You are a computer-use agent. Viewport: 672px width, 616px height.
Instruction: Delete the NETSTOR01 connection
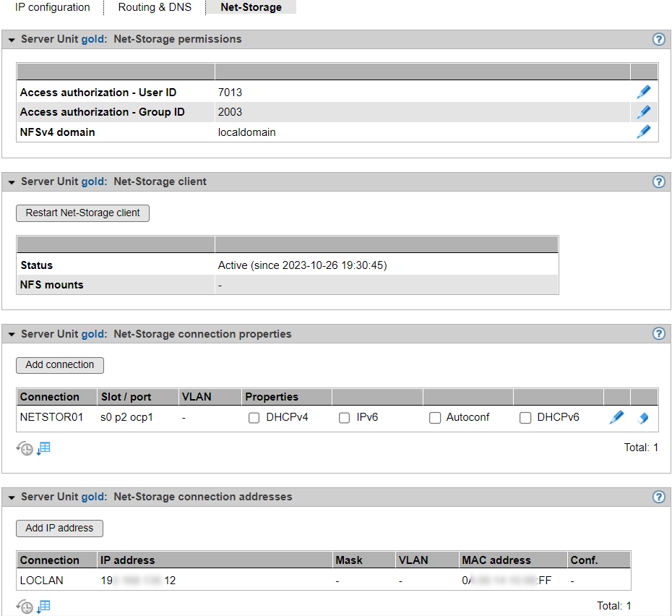click(x=643, y=418)
